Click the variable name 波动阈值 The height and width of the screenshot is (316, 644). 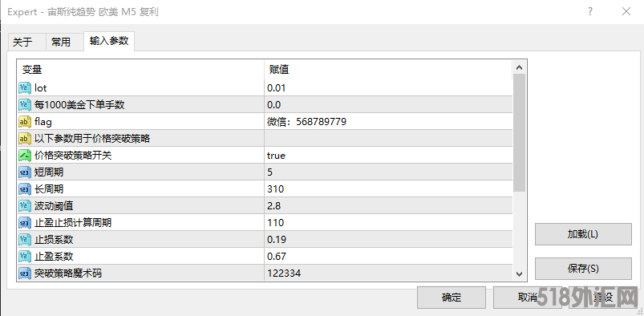tap(54, 206)
